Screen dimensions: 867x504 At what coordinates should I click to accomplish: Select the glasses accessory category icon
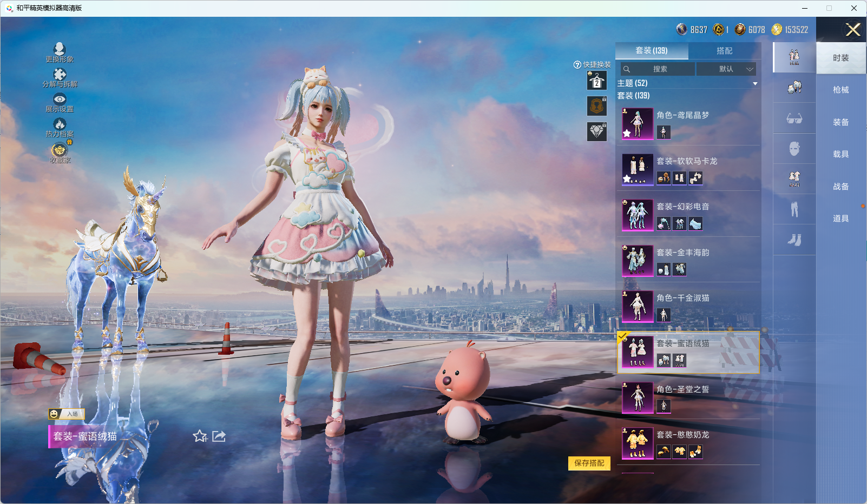tap(794, 118)
